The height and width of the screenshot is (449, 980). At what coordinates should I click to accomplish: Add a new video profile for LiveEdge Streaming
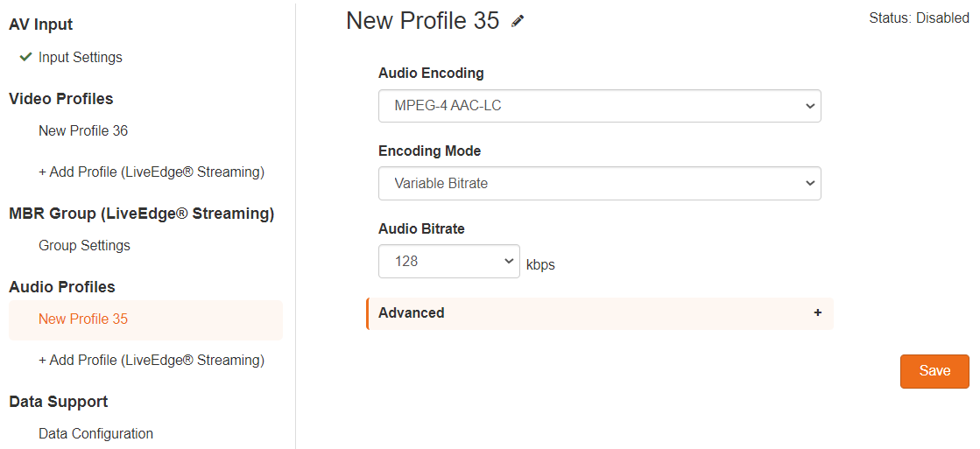[x=152, y=172]
